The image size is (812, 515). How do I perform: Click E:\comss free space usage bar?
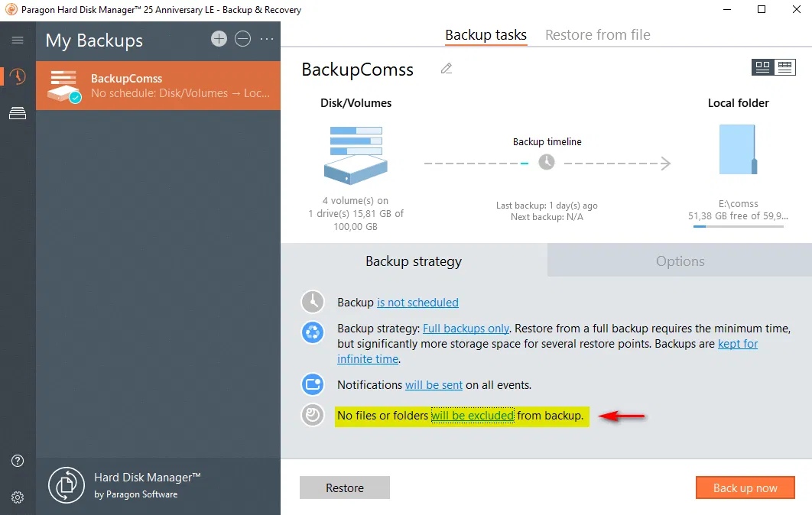click(738, 226)
